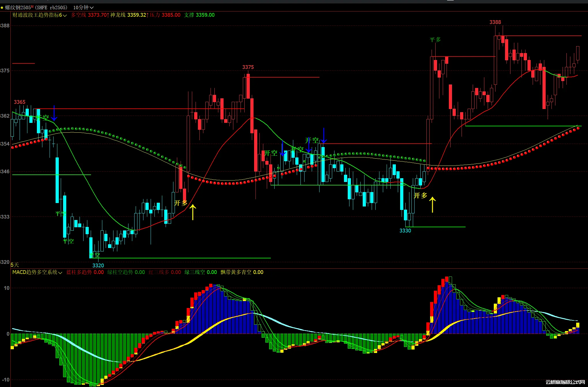588x387 pixels.
Task: Click the 3320 low price label
Action: (98, 265)
